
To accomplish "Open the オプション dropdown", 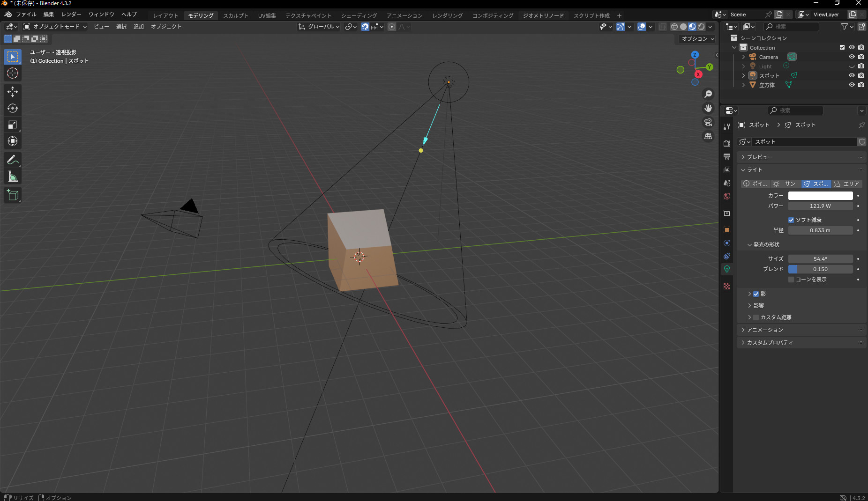I will (x=697, y=39).
